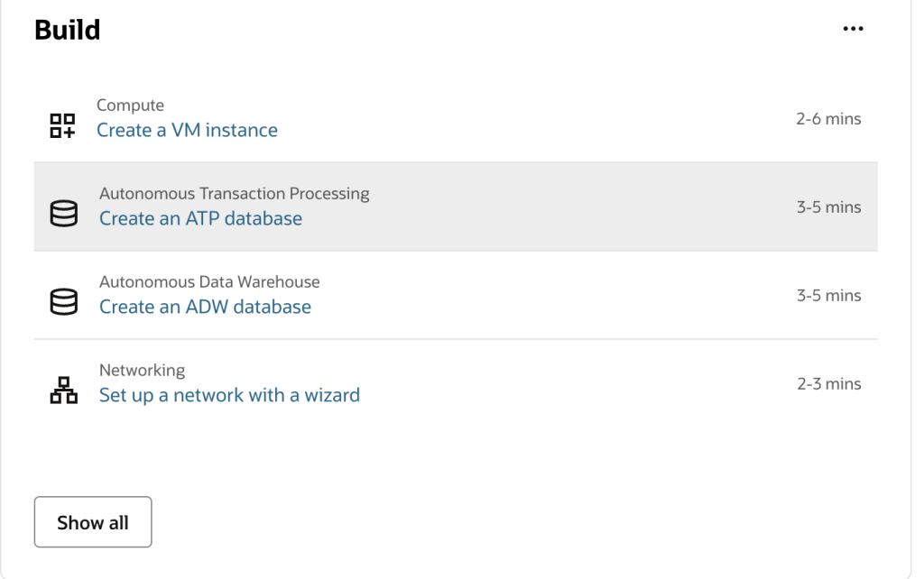Open the Create a VM instance link
Viewport: 924px width, 579px height.
pos(187,130)
